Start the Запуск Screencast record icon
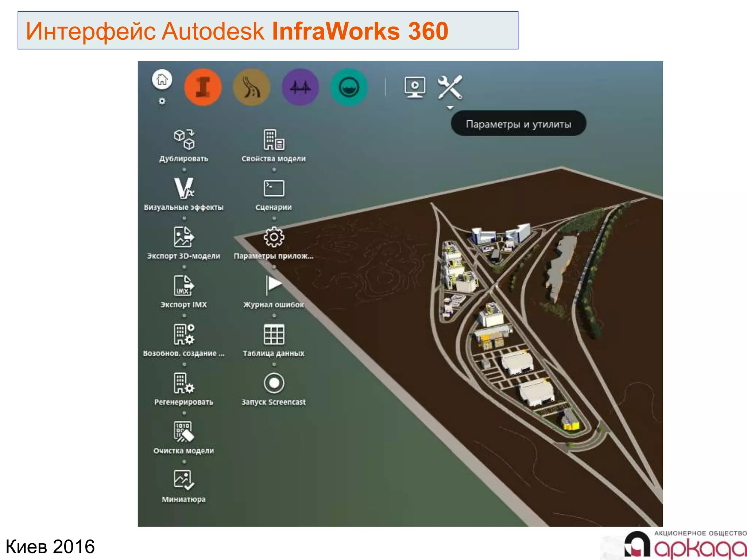The image size is (747, 560). click(274, 383)
